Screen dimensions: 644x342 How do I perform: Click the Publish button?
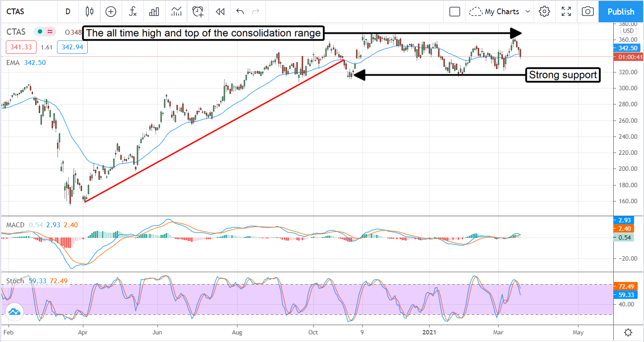pos(621,12)
